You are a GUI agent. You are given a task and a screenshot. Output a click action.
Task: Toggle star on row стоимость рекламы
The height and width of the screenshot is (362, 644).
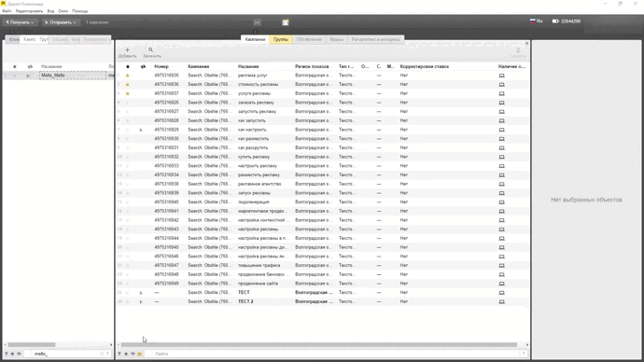click(x=127, y=85)
